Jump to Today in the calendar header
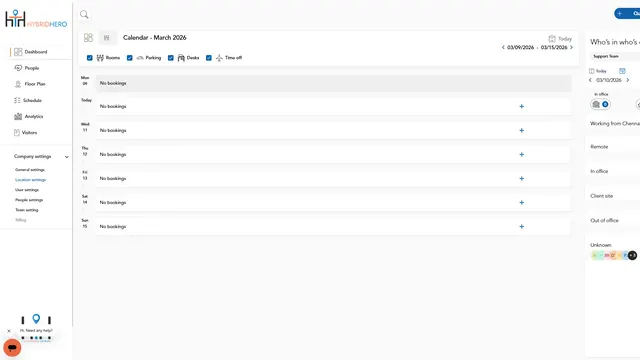Image resolution: width=640 pixels, height=360 pixels. [560, 39]
